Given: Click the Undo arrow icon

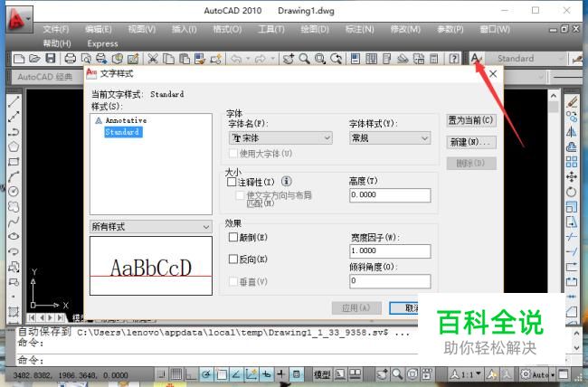Looking at the screenshot, I should [236, 59].
